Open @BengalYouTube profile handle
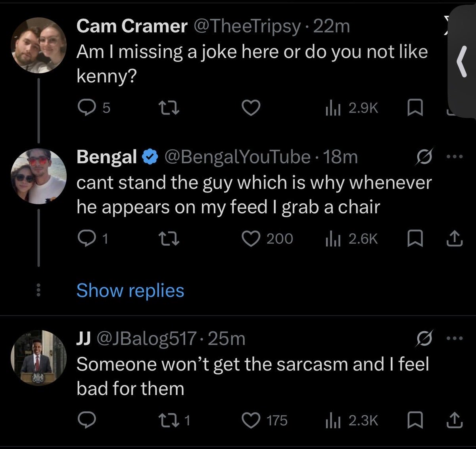This screenshot has width=476, height=449. [x=237, y=157]
